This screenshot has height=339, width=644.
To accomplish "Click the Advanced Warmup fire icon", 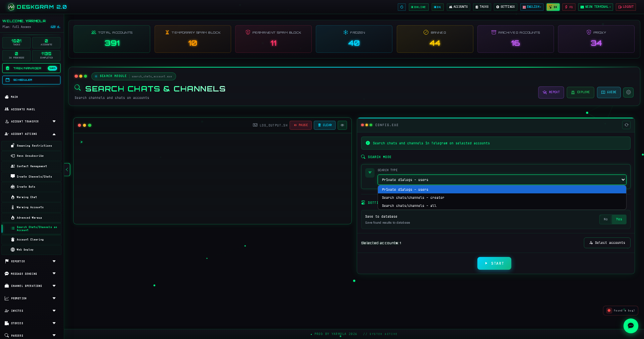I will coord(13,218).
